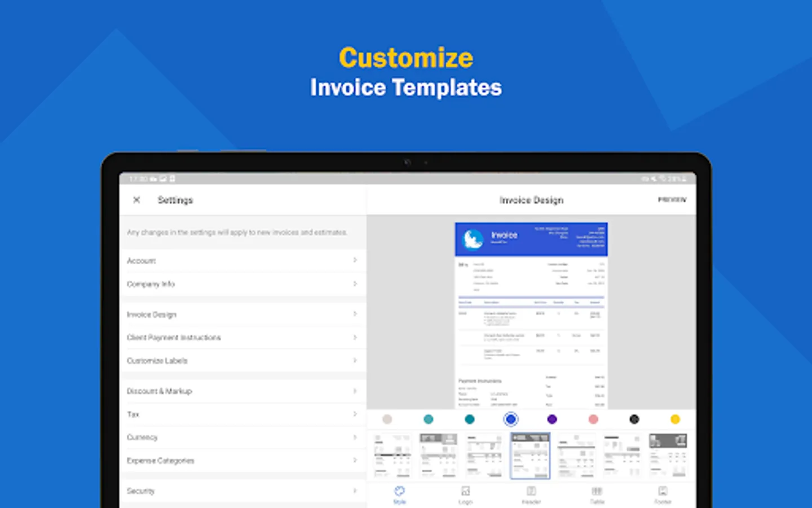Select the third invoice template thumbnail
Image resolution: width=812 pixels, height=508 pixels.
click(484, 456)
